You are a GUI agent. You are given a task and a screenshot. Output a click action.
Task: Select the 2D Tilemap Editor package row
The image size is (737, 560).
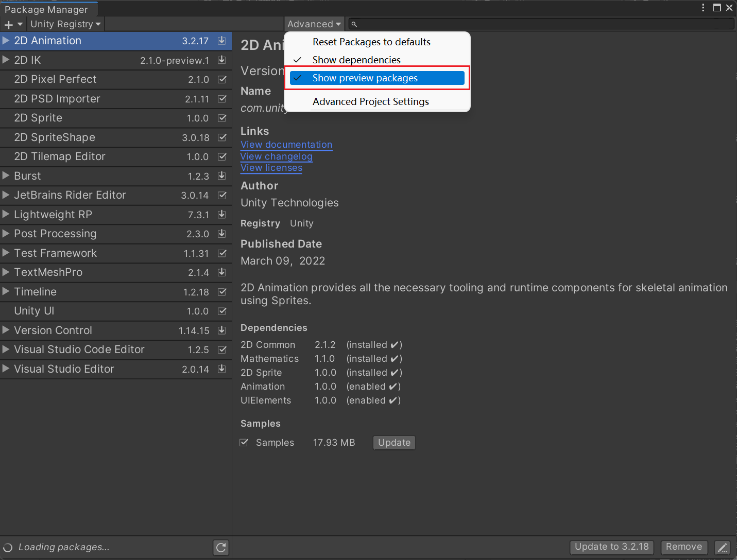click(x=115, y=156)
